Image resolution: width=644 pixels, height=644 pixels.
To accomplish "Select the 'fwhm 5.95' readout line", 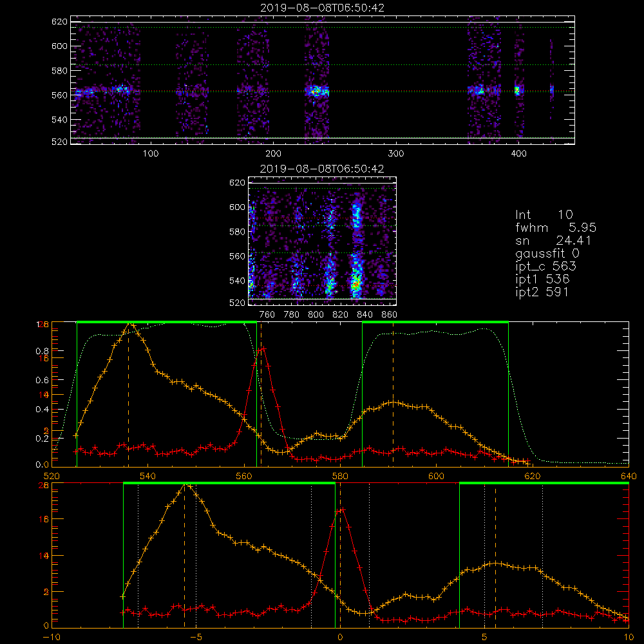I will [556, 227].
